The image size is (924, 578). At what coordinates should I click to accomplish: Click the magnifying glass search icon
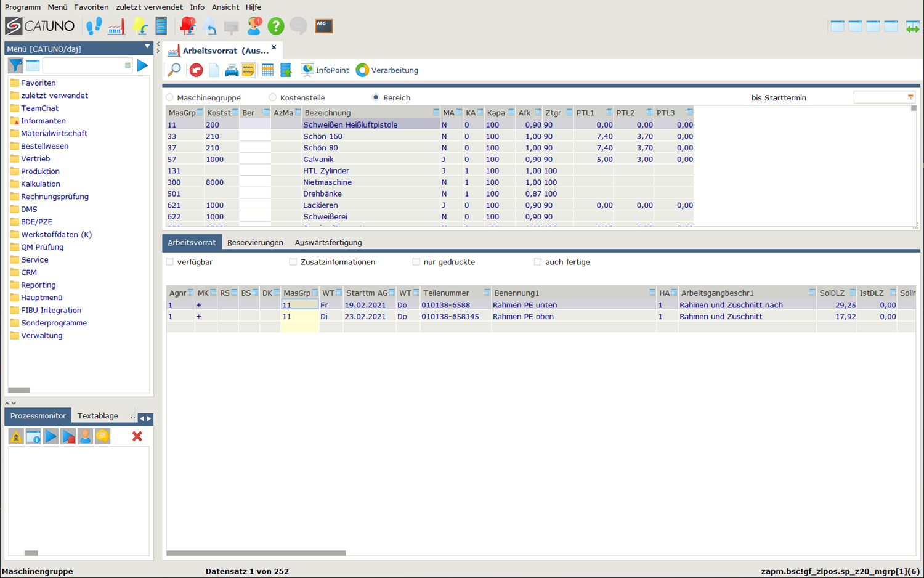click(174, 70)
